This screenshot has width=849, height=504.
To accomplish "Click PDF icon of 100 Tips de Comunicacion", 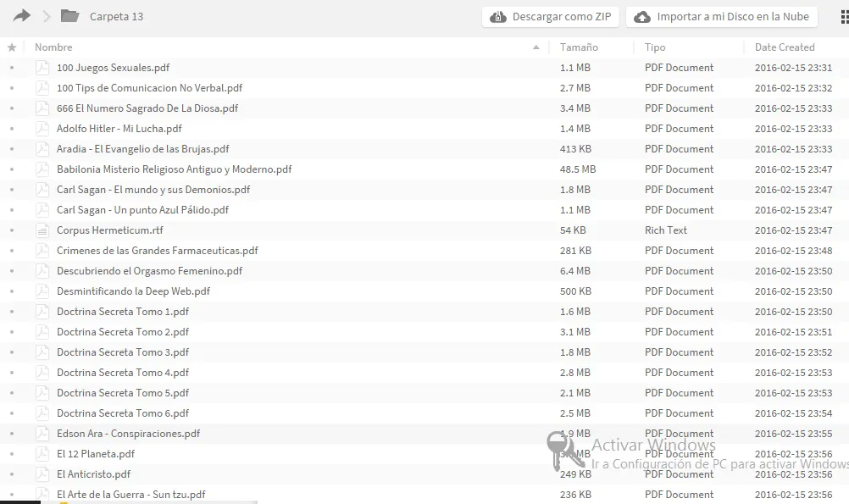I will pos(42,88).
